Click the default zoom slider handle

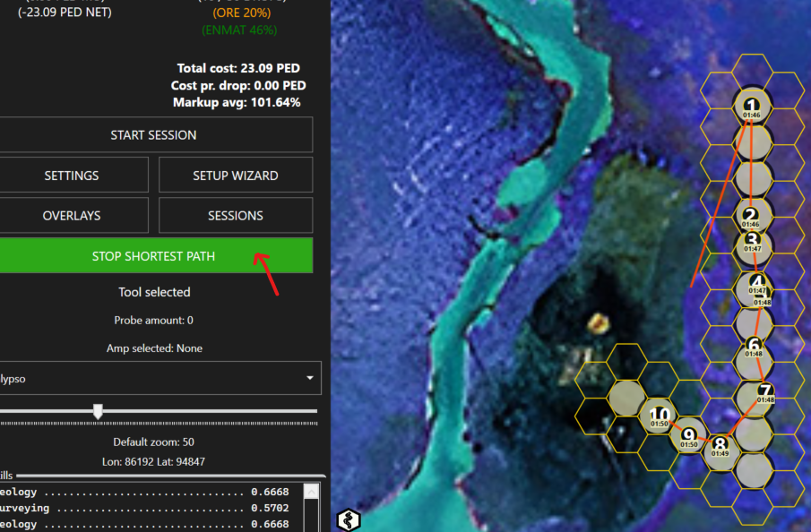pos(98,411)
